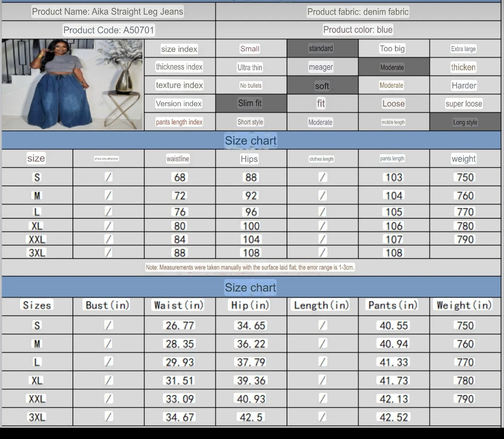Viewport: 504px width, 439px height.
Task: Click the "Hips" column header
Action: click(249, 159)
